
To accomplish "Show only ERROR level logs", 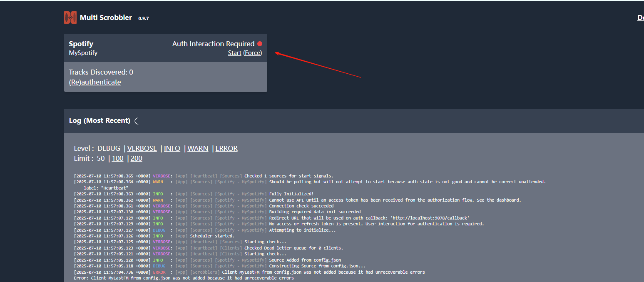I will pos(226,148).
